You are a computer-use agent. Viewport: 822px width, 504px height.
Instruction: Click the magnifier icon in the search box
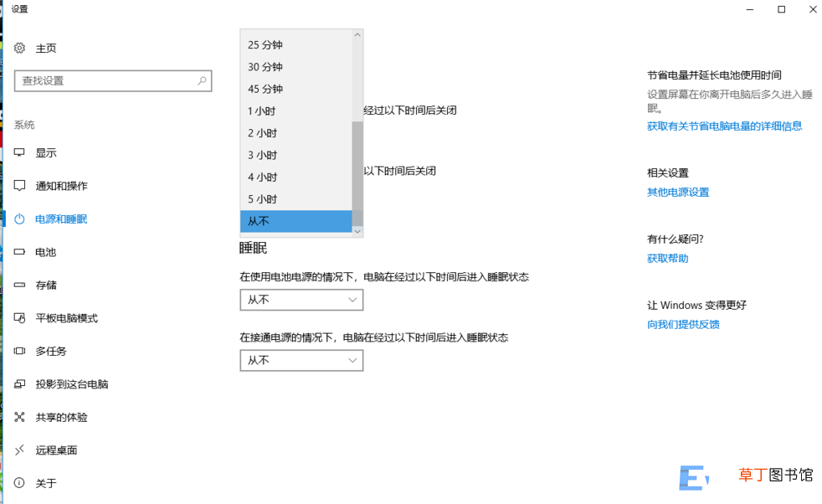[202, 80]
